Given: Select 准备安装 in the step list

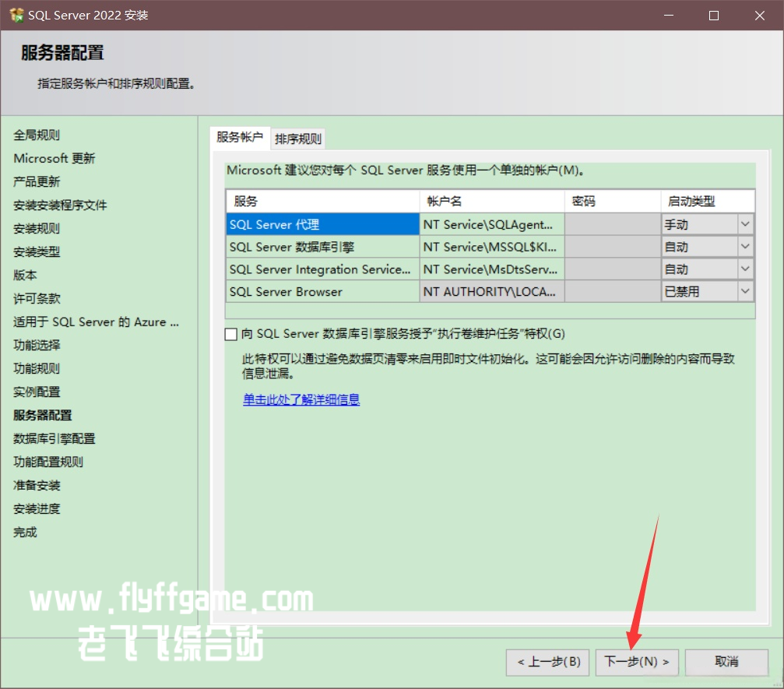Looking at the screenshot, I should tap(37, 486).
